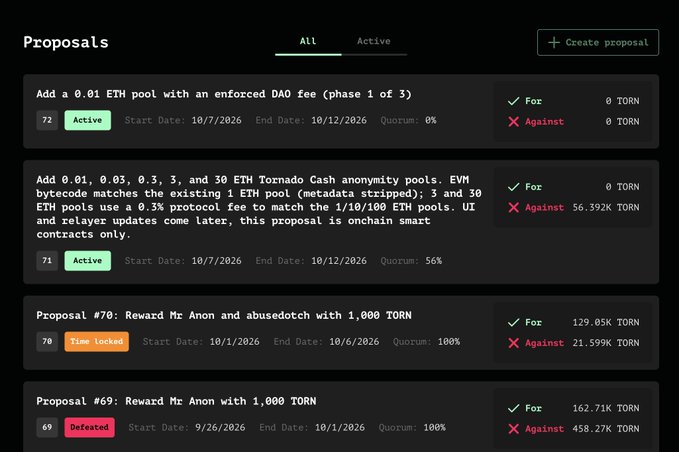The height and width of the screenshot is (452, 679).
Task: Switch to the Active proposals tab
Action: point(374,42)
